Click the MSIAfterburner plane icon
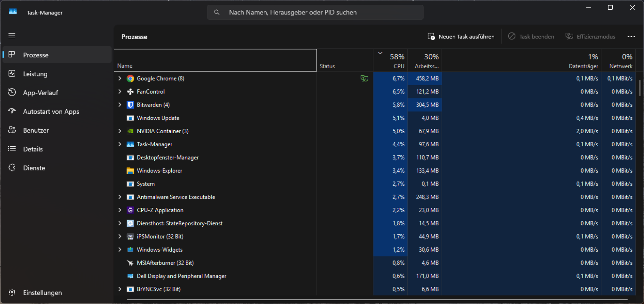Viewport: 644px width, 304px height. pos(130,263)
